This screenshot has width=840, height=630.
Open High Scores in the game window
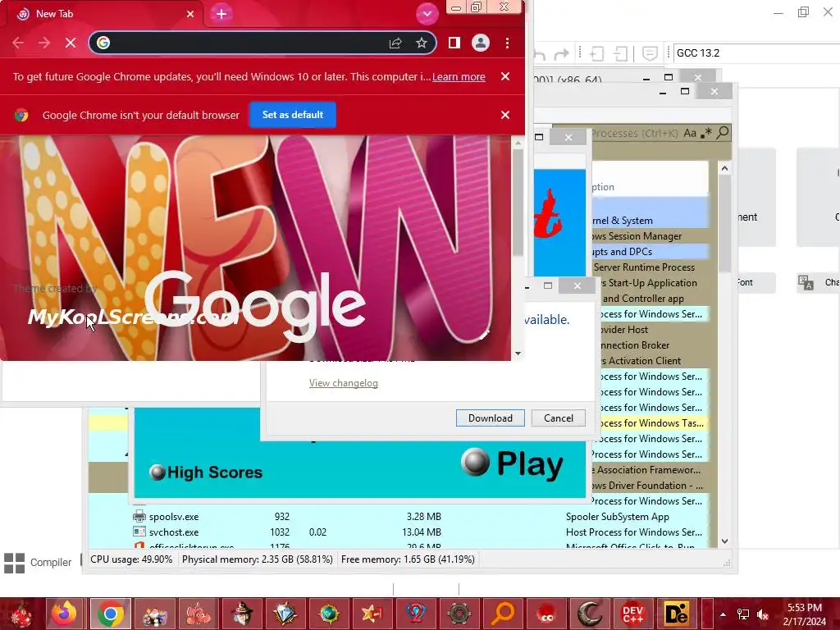click(207, 472)
